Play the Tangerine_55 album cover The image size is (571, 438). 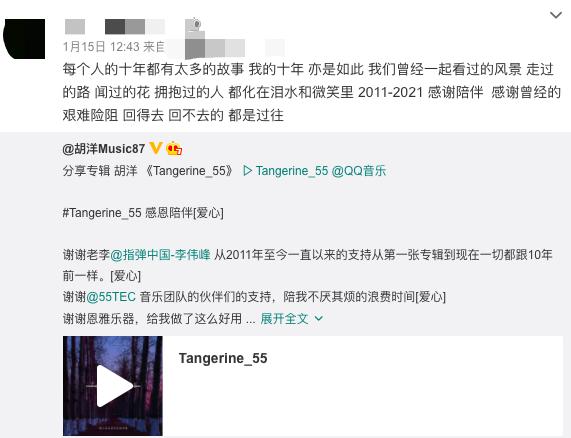tap(113, 386)
